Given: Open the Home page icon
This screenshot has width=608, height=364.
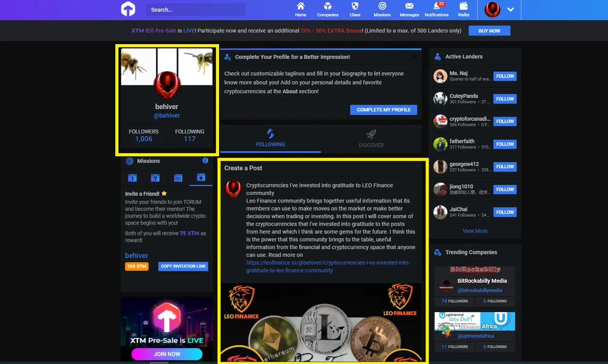Looking at the screenshot, I should 301,9.
